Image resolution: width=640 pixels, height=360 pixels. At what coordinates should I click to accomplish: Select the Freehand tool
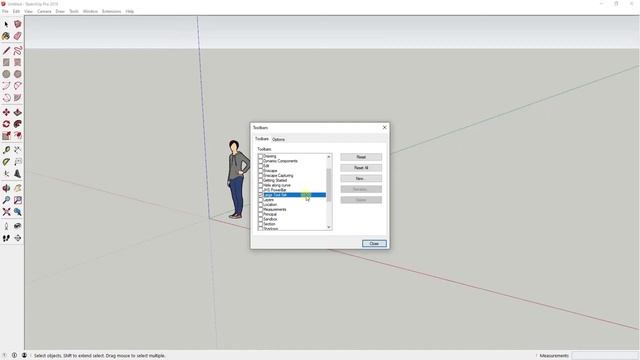(x=18, y=51)
